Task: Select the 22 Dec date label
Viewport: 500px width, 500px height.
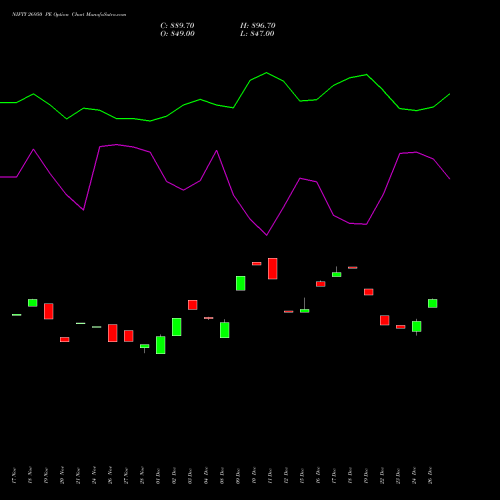Action: click(382, 476)
